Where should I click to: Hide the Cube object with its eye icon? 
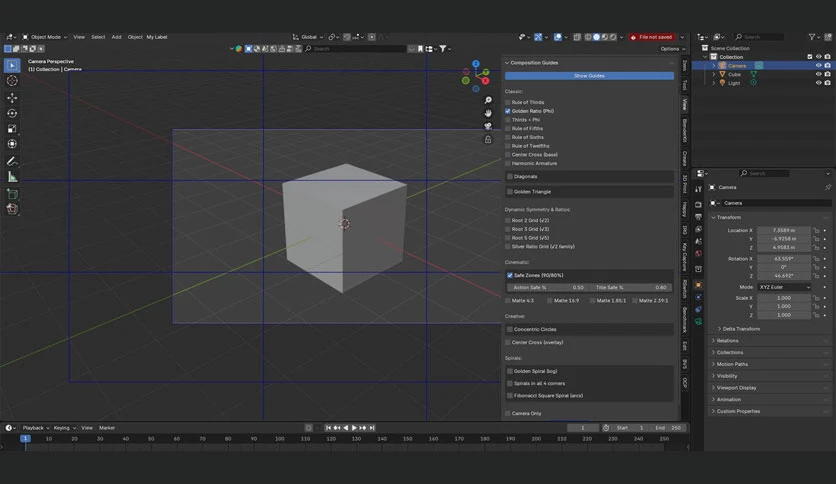(x=818, y=74)
